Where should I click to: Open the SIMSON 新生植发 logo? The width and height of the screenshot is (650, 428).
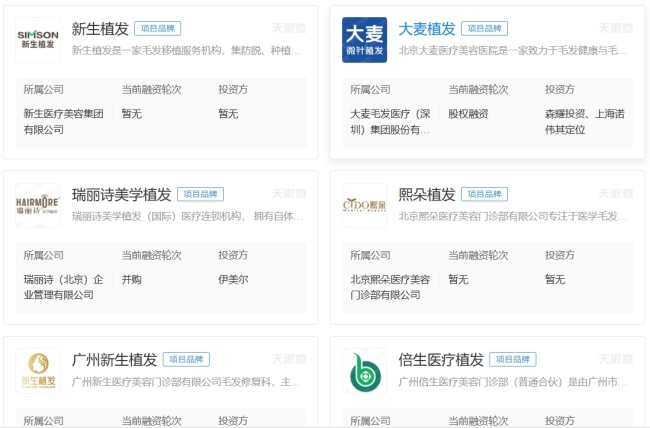(38, 40)
